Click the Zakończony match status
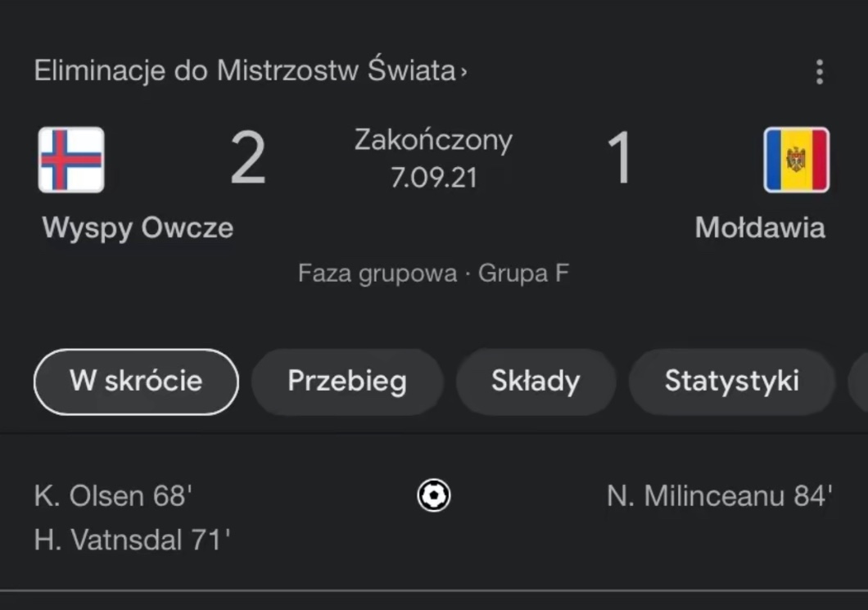 [433, 140]
